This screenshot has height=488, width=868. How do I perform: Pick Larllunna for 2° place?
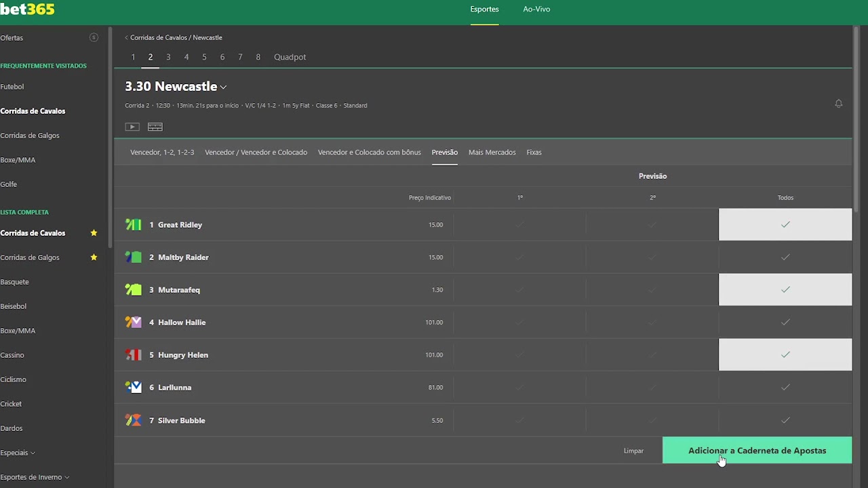(x=652, y=388)
